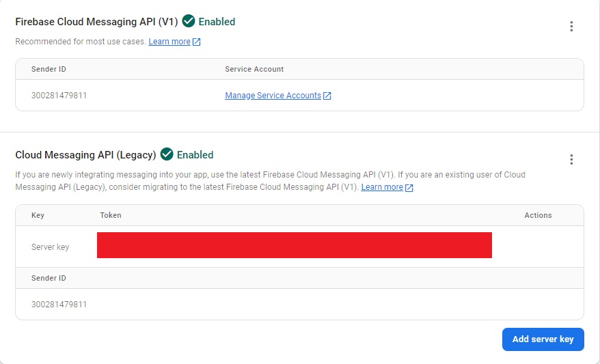Open Learn more link under Firebase Cloud Messaging API (V1)
This screenshot has height=364, width=600.
click(169, 41)
